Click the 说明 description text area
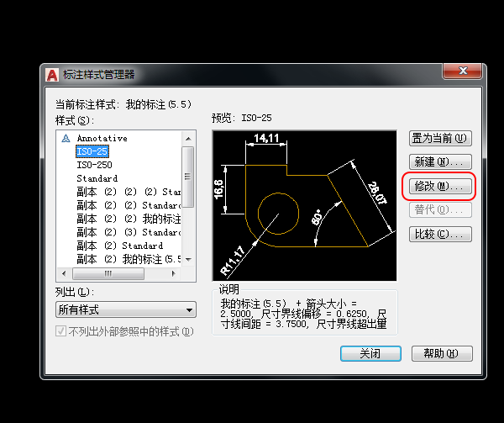The image size is (504, 423). click(x=304, y=314)
